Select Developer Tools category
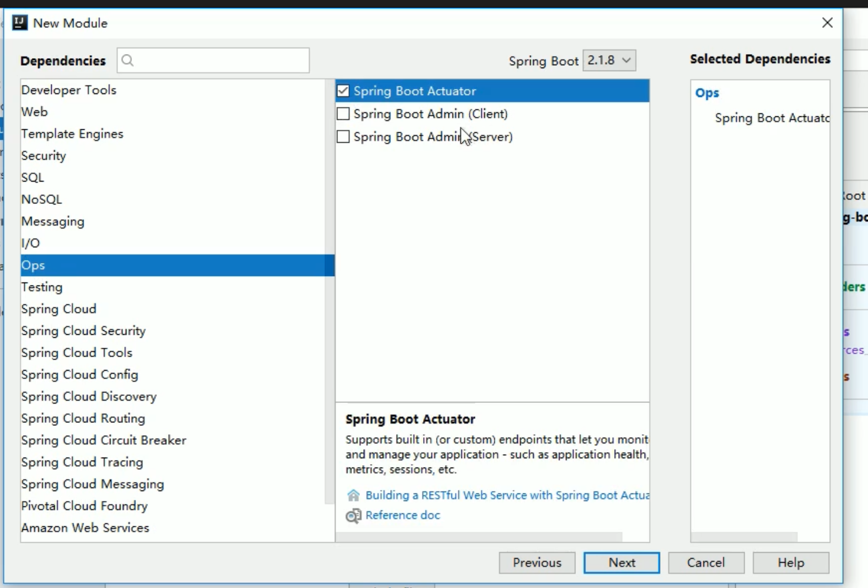The image size is (868, 588). (69, 90)
